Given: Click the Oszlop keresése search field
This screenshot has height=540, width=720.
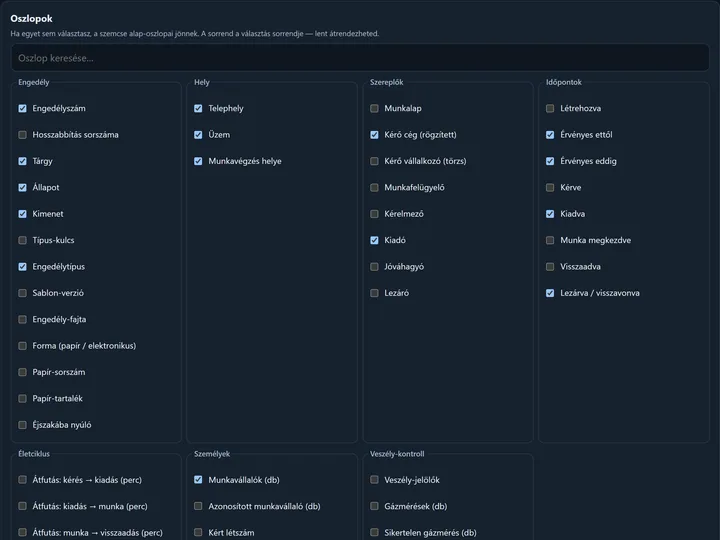Looking at the screenshot, I should coord(360,58).
